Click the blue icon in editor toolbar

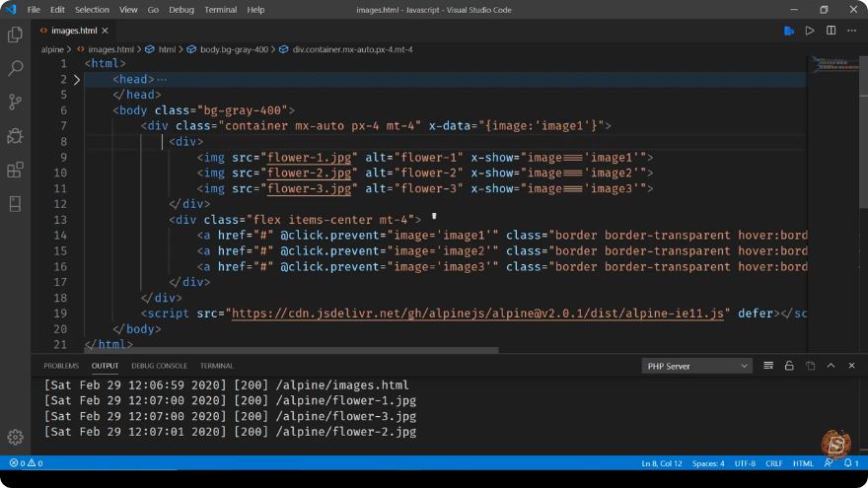(789, 31)
